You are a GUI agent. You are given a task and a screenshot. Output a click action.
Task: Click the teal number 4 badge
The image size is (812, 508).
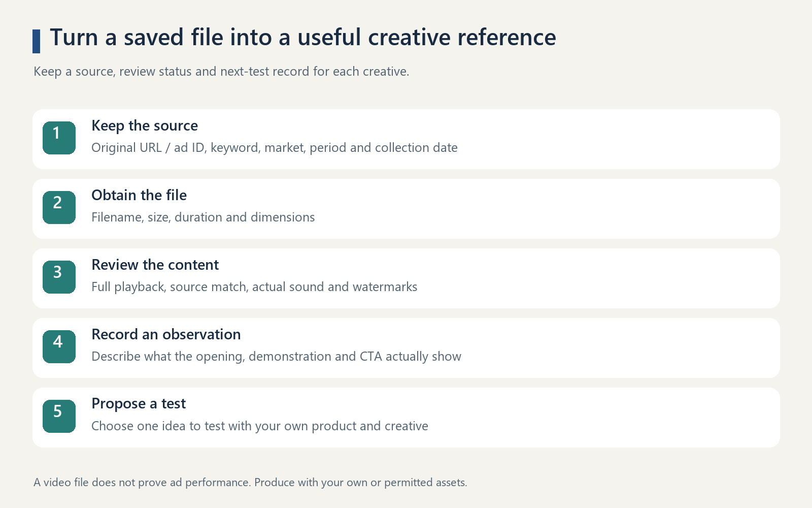pyautogui.click(x=59, y=346)
